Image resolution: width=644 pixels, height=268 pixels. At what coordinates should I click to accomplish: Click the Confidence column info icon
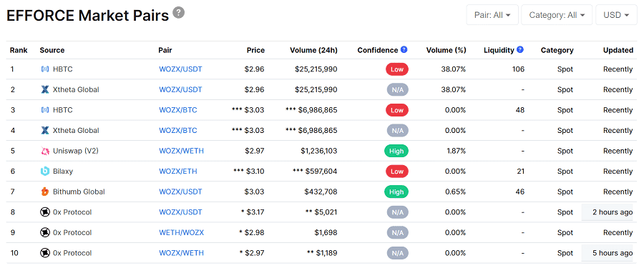coord(404,49)
